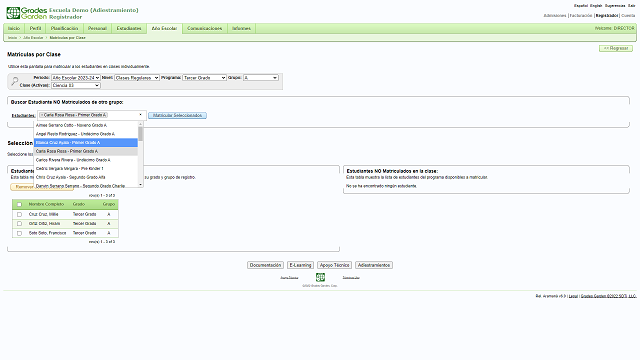Click the Adiestramientos button
Viewport: 640px width, 360px height.
[374, 265]
